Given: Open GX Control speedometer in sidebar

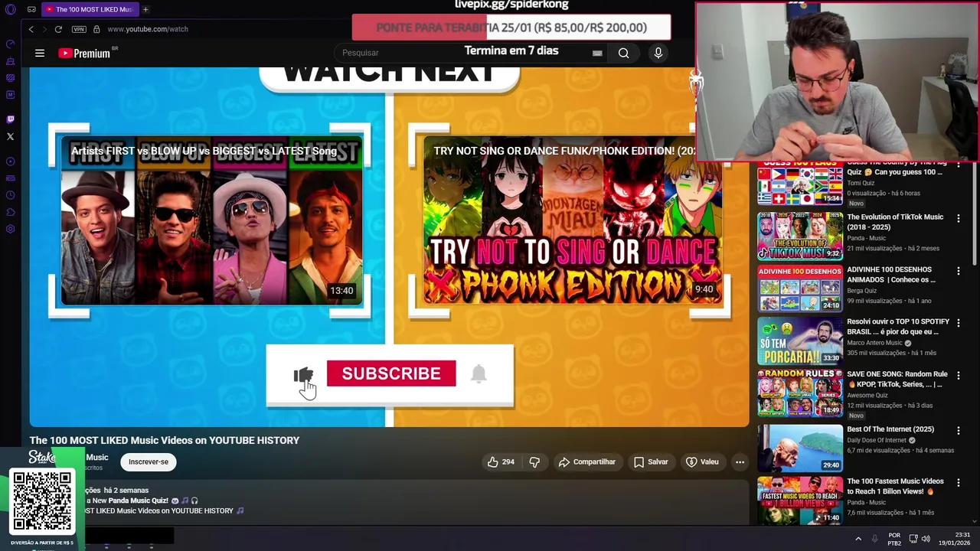Looking at the screenshot, I should click(x=10, y=44).
